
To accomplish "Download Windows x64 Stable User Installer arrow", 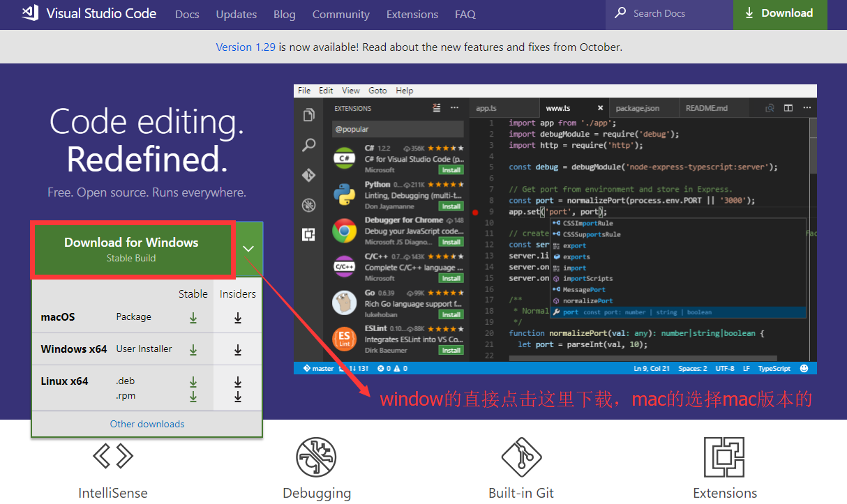I will pos(193,349).
